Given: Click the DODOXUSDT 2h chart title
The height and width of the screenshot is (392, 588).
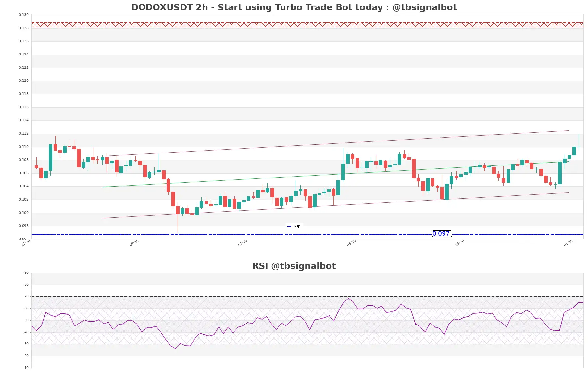Looking at the screenshot, I should tap(294, 7).
